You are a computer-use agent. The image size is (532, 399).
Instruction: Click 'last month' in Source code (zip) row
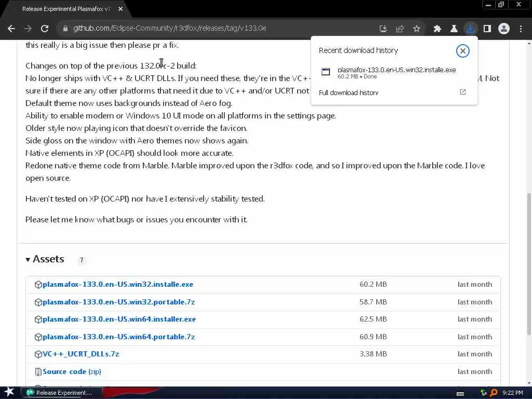tap(475, 372)
